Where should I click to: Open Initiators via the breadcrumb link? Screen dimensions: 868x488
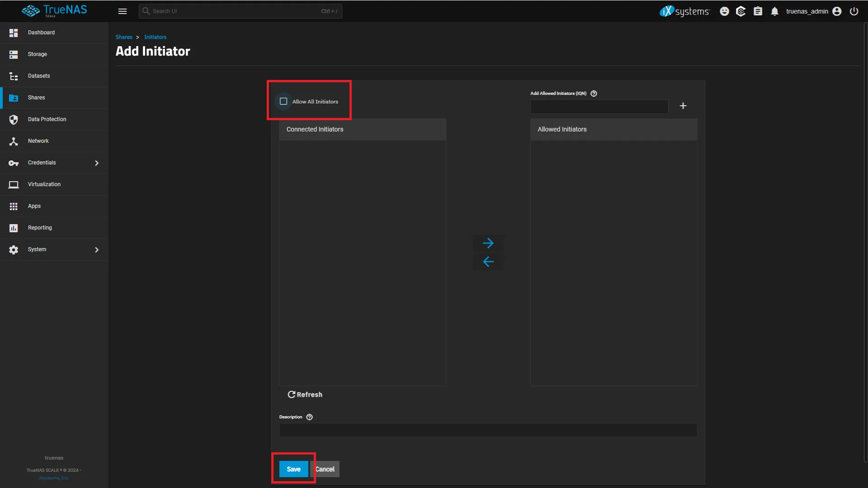(155, 37)
